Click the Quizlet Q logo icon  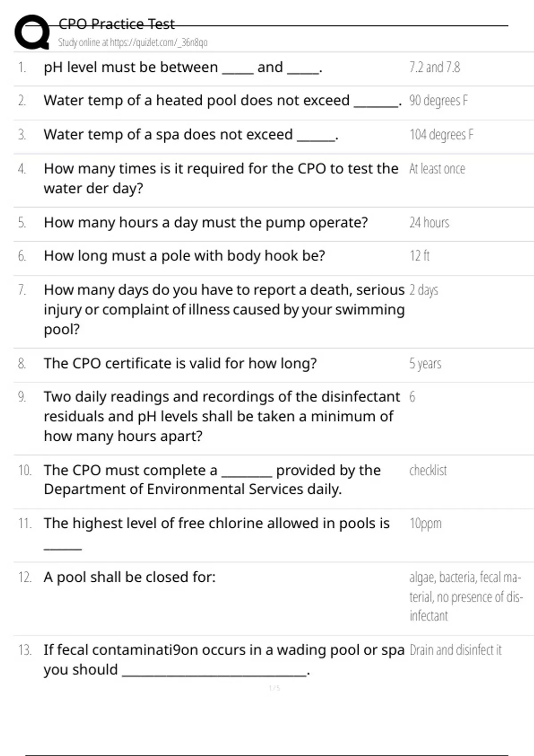32,32
